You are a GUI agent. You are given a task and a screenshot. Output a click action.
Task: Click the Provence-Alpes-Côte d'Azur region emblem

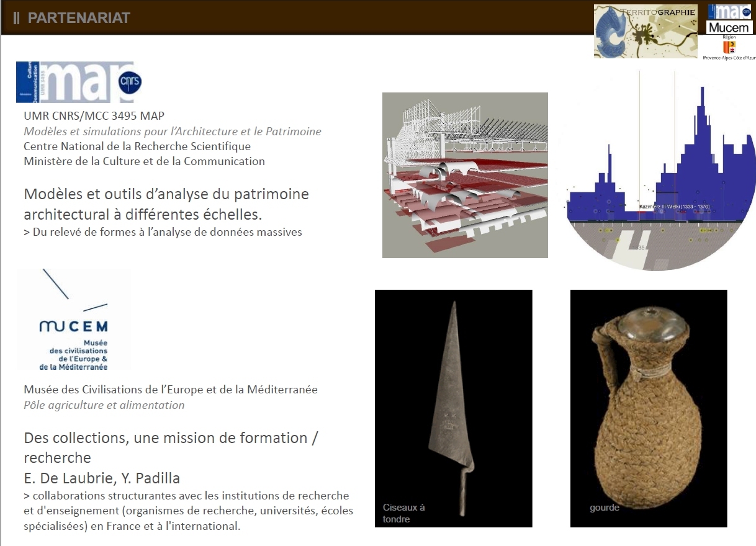click(729, 47)
